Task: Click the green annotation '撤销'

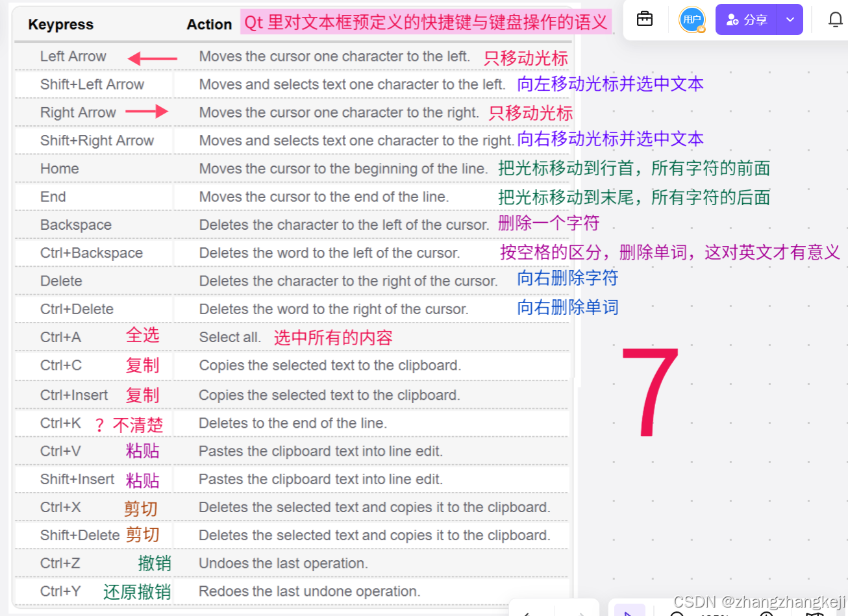Action: [x=155, y=563]
